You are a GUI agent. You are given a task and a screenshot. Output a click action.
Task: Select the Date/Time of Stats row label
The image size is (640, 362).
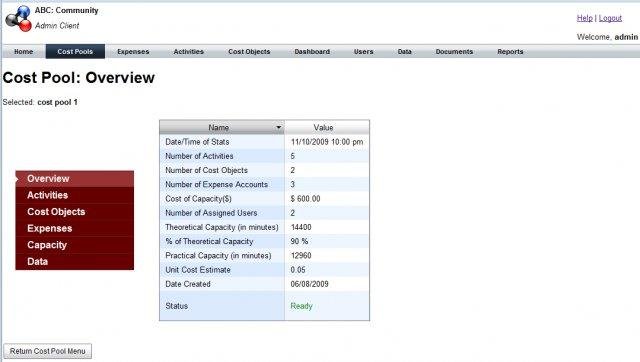pyautogui.click(x=197, y=142)
